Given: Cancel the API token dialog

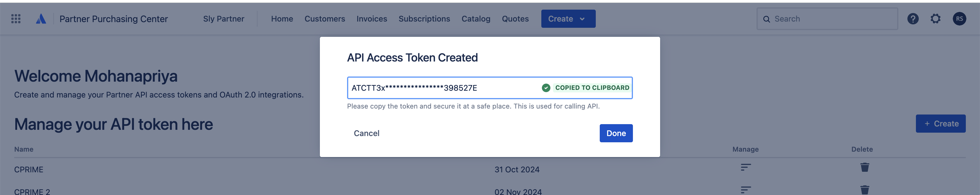Looking at the screenshot, I should tap(366, 133).
